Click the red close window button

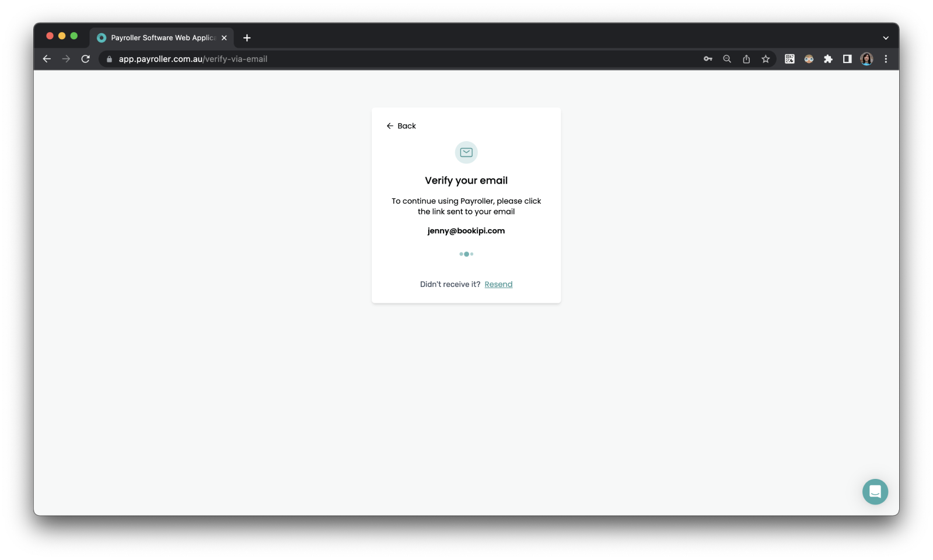[50, 36]
